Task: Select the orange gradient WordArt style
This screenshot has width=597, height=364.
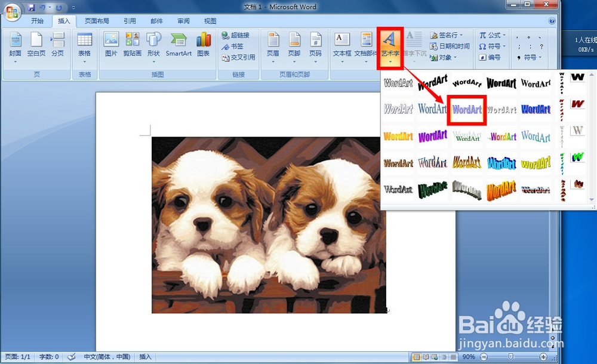Action: [398, 136]
